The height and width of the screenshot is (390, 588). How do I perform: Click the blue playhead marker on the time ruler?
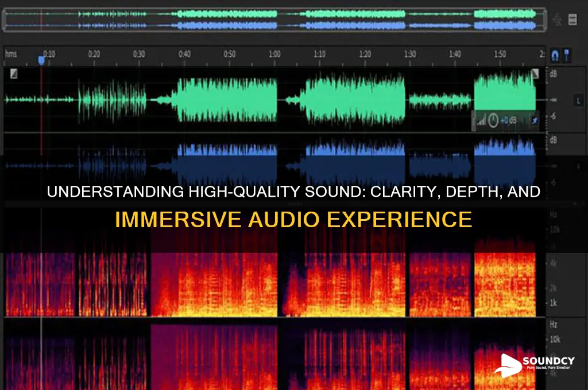(41, 60)
